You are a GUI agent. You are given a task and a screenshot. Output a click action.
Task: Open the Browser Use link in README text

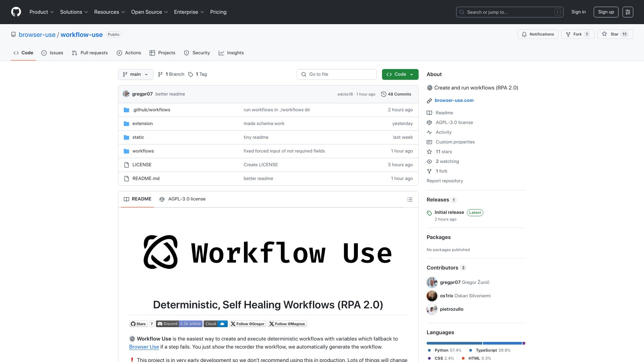click(144, 347)
